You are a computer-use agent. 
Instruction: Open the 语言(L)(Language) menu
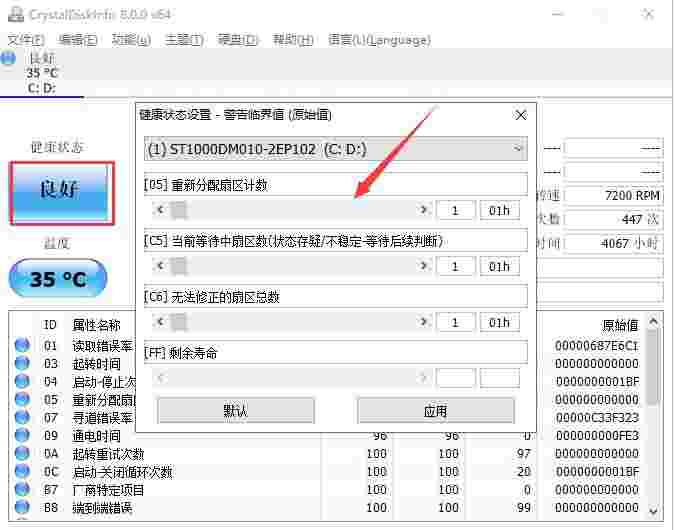[x=379, y=40]
